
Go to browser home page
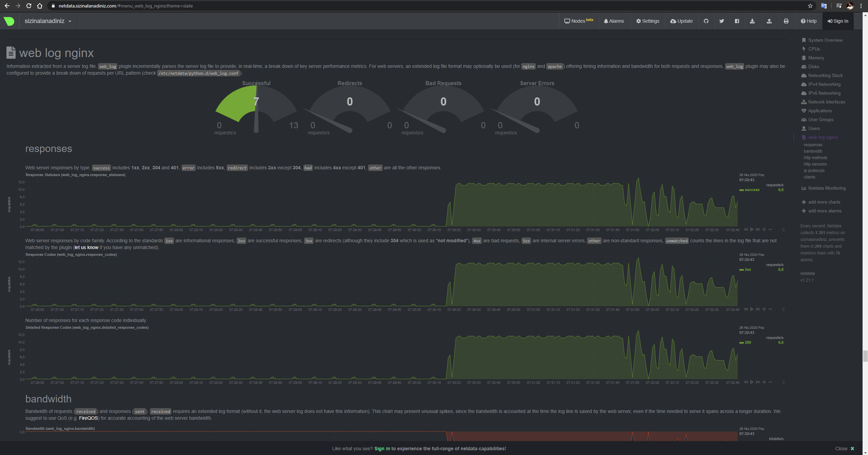click(x=40, y=6)
